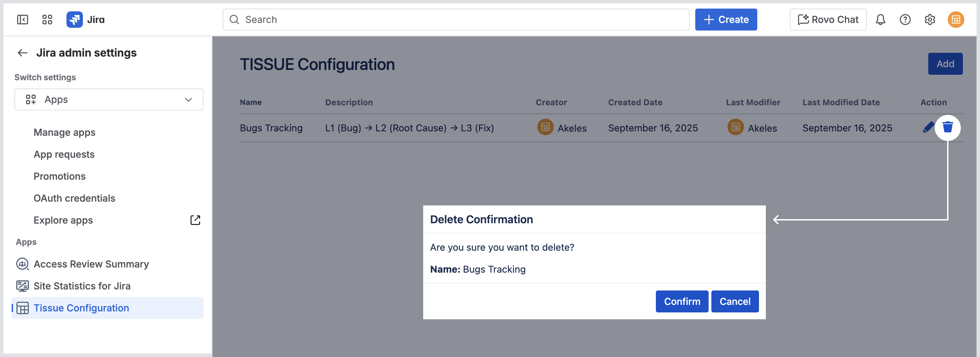
Task: Open the app switcher grid icon
Action: click(x=47, y=20)
